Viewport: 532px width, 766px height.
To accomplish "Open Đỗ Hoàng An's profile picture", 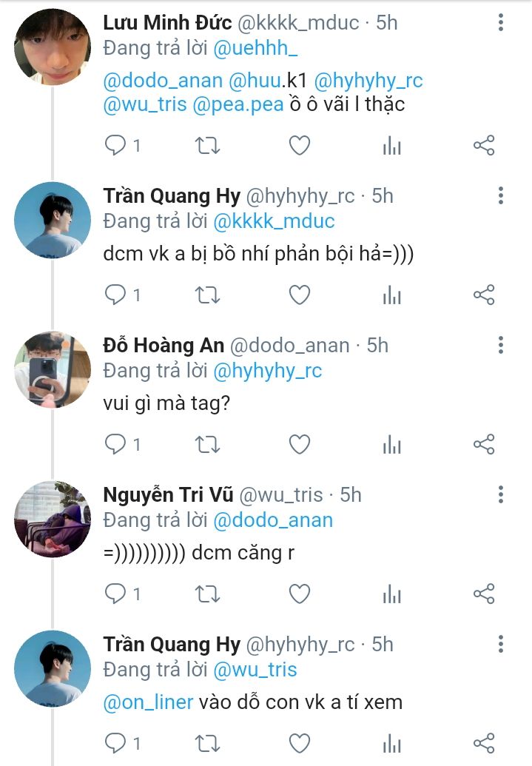I will coord(53,369).
